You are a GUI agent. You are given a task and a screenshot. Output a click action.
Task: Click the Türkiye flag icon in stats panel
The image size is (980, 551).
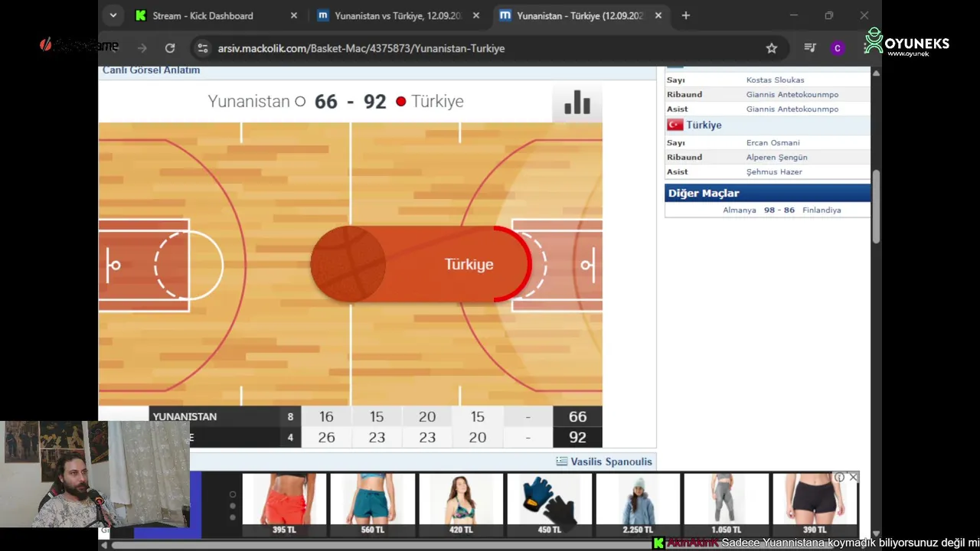(675, 125)
